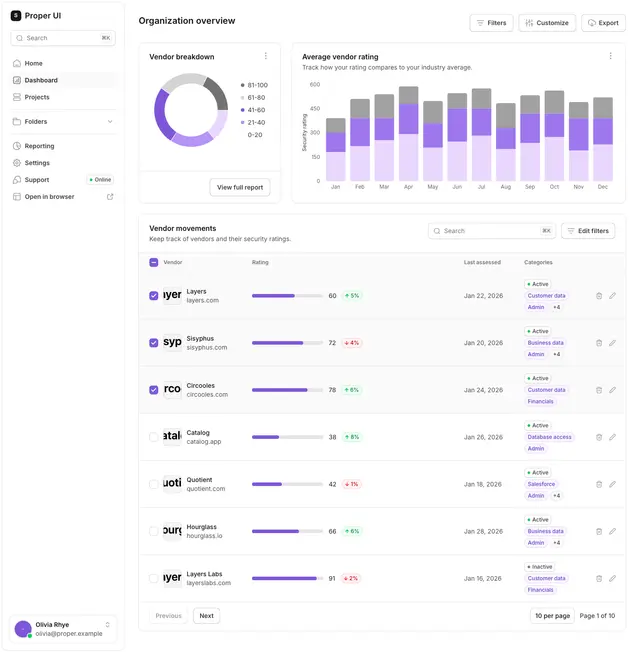This screenshot has width=640, height=652.
Task: Click the 81-100 legend color dot
Action: (x=242, y=85)
